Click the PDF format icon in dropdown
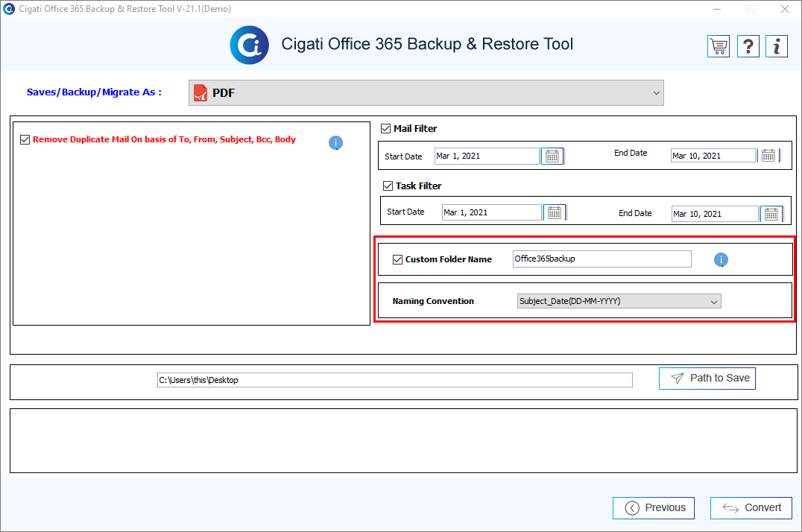 [x=200, y=93]
